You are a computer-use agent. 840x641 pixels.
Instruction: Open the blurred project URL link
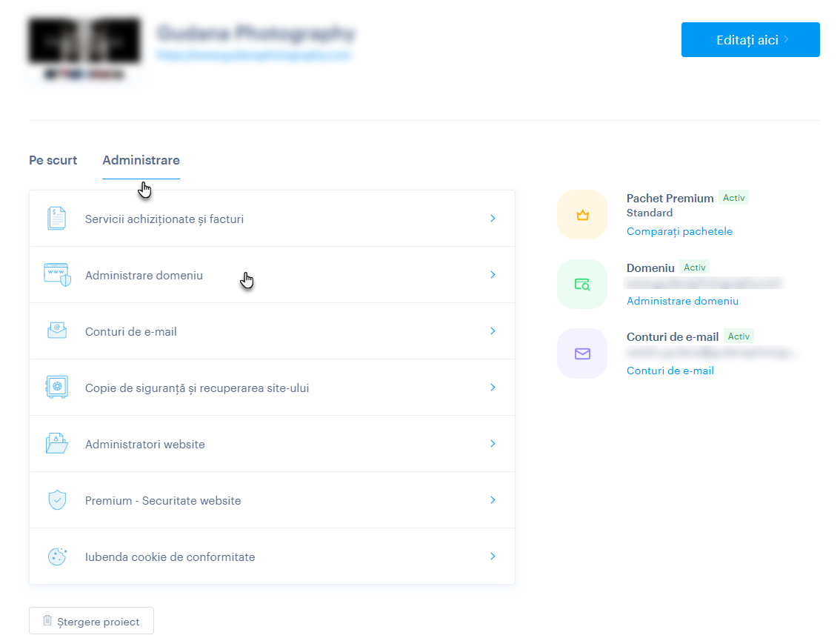click(x=254, y=55)
